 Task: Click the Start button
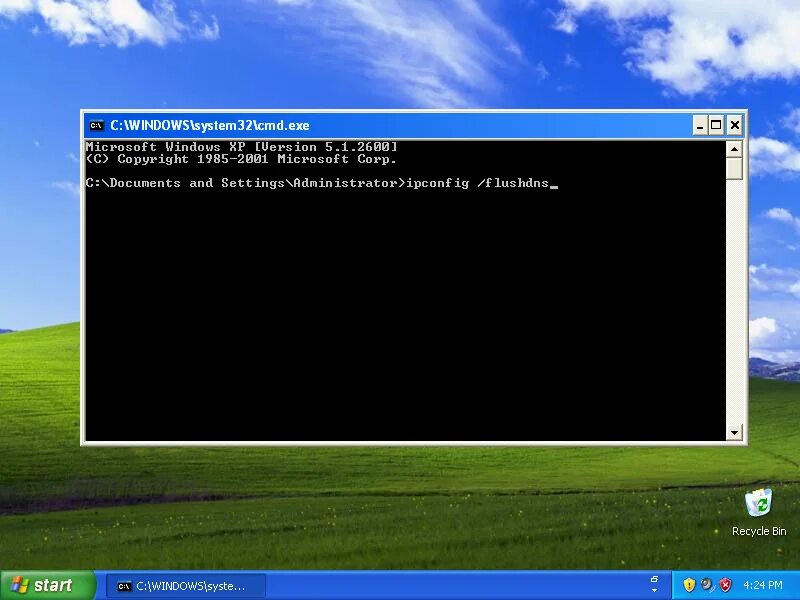tap(48, 585)
